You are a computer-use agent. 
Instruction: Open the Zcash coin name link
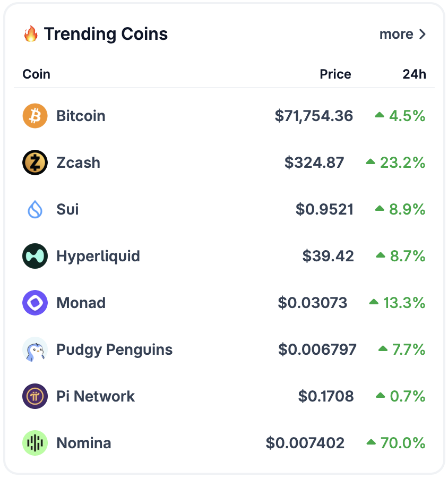78,163
